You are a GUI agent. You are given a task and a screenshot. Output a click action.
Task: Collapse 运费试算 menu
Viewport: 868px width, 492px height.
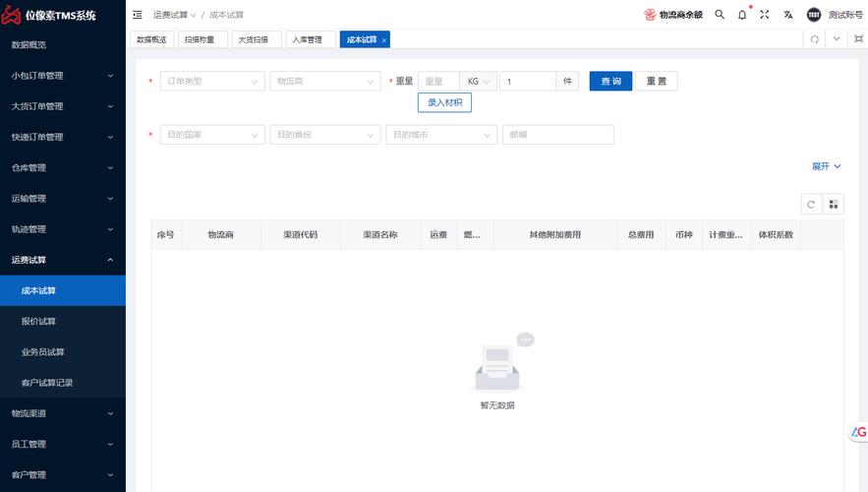(x=63, y=260)
